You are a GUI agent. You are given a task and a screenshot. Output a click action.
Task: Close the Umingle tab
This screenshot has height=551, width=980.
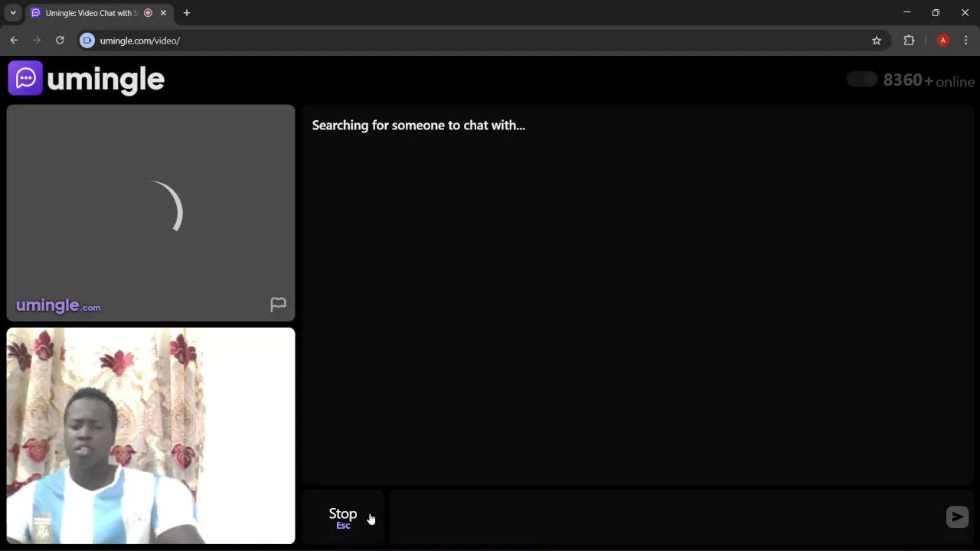coord(163,13)
